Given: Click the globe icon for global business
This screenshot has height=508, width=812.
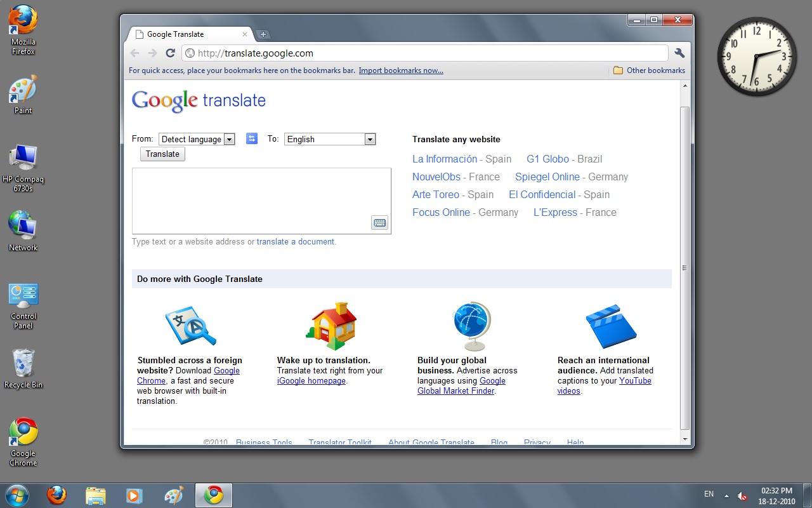Looking at the screenshot, I should click(471, 326).
